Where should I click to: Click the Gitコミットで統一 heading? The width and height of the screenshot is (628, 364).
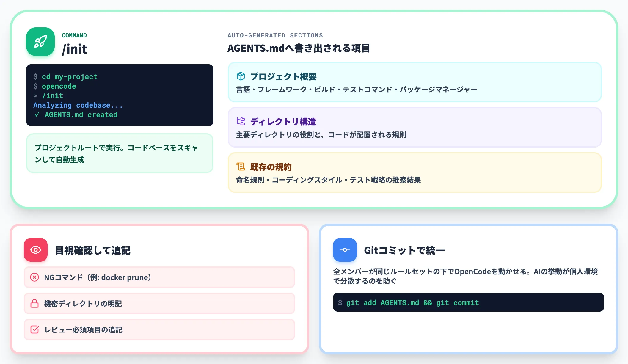tap(404, 250)
